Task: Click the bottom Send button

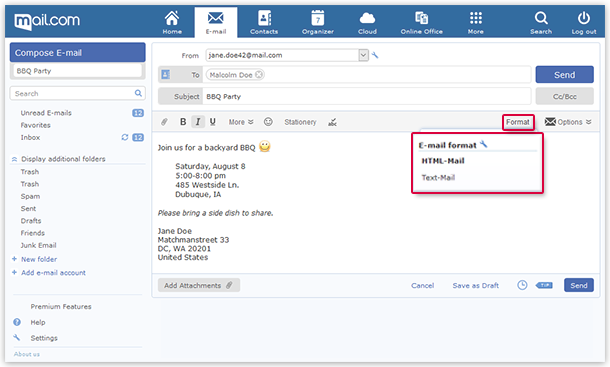Action: [x=578, y=285]
